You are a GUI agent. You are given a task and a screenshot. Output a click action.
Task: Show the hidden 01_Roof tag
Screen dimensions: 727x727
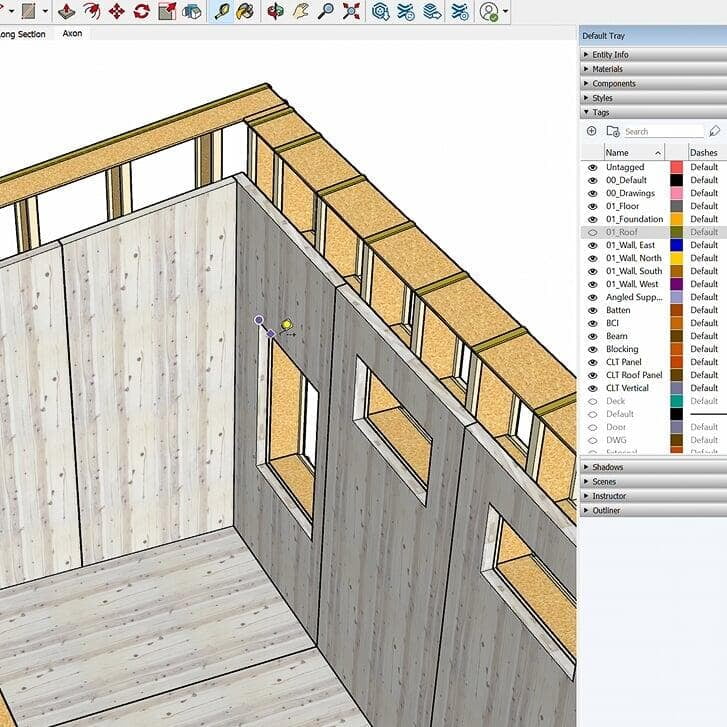click(593, 232)
